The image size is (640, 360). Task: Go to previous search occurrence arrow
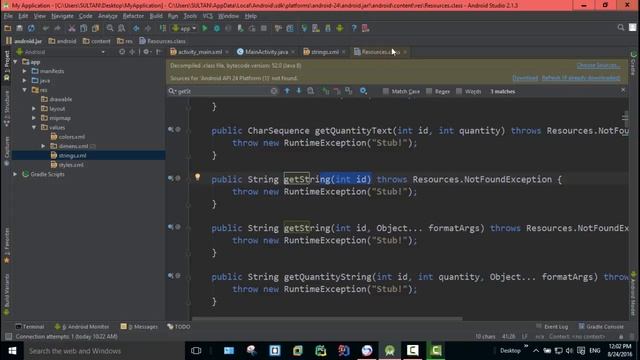point(287,91)
